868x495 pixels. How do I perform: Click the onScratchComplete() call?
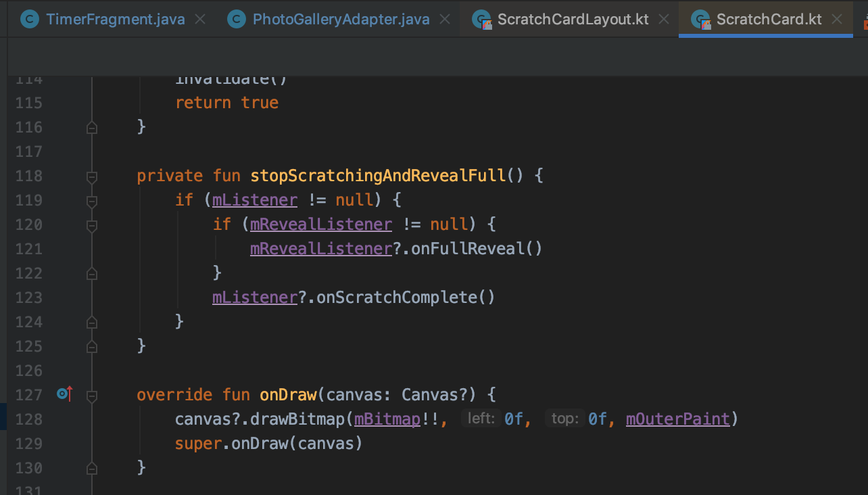point(406,298)
